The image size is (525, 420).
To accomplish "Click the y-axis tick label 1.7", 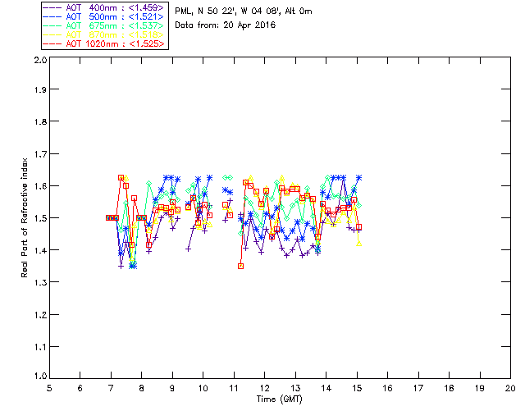I will tap(40, 154).
